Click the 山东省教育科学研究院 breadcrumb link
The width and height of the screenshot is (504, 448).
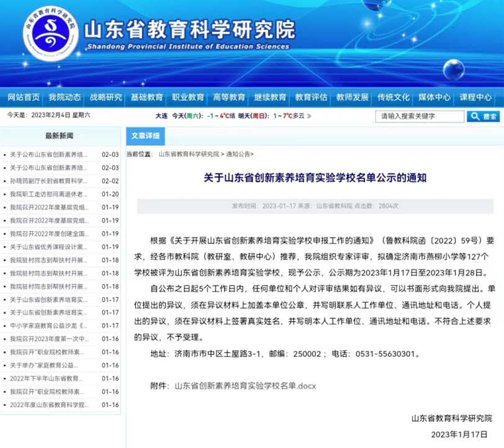click(x=189, y=153)
